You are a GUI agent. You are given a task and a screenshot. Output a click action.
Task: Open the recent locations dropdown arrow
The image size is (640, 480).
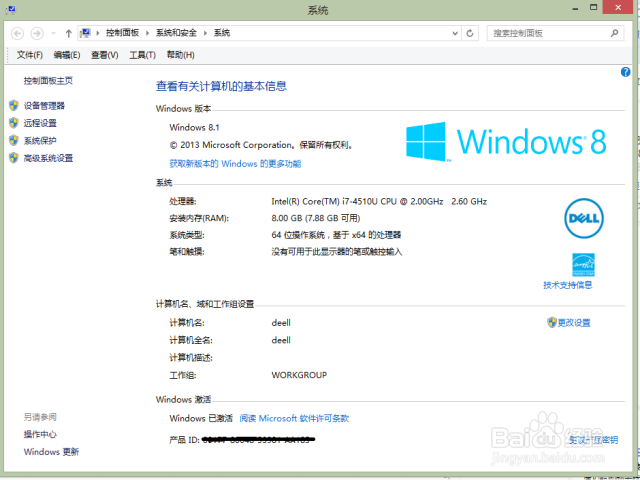pyautogui.click(x=53, y=33)
